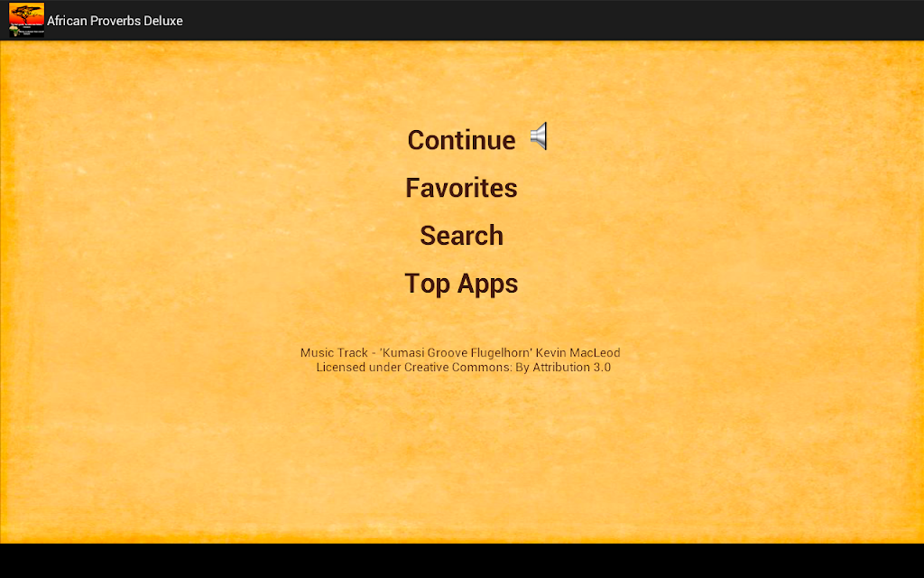Viewport: 924px width, 578px height.
Task: Click the 'African Proverbs Deluxe' title text
Action: [115, 21]
